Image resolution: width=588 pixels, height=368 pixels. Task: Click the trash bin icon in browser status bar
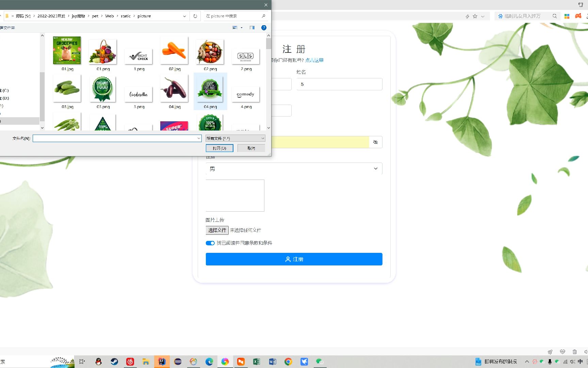click(575, 352)
